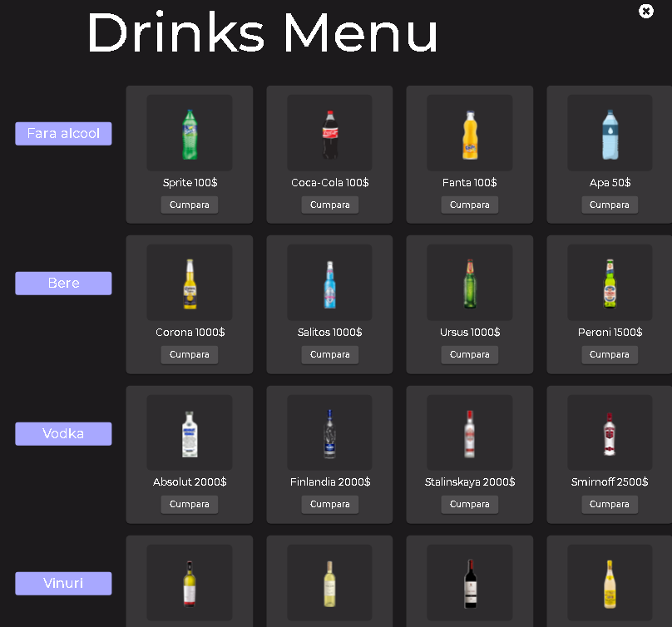Choose the Vinuri category
This screenshot has width=672, height=627.
point(63,583)
